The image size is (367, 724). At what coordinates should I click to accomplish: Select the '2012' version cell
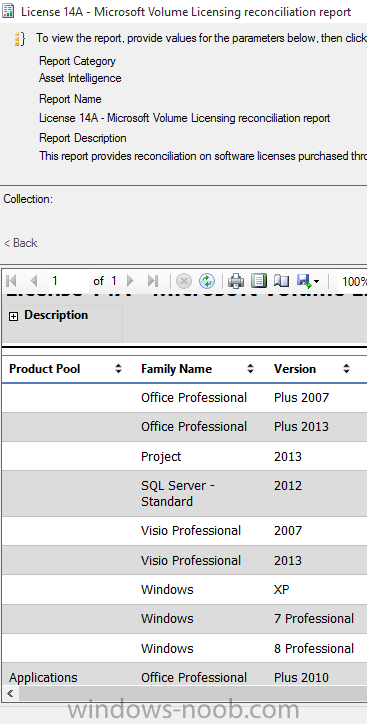coord(288,486)
